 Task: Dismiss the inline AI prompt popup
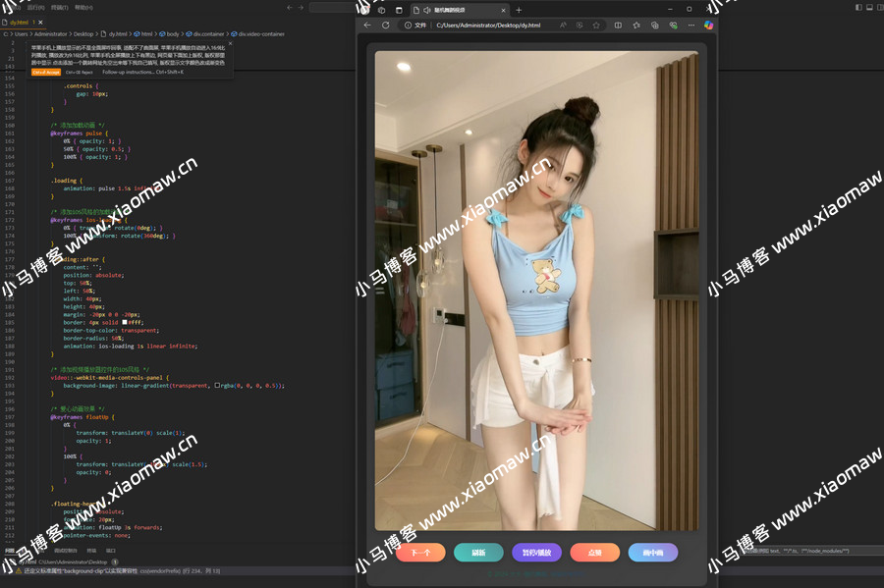tap(228, 45)
